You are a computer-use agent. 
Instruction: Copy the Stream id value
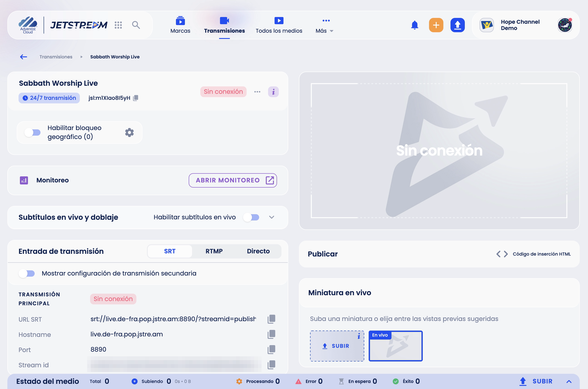(271, 365)
